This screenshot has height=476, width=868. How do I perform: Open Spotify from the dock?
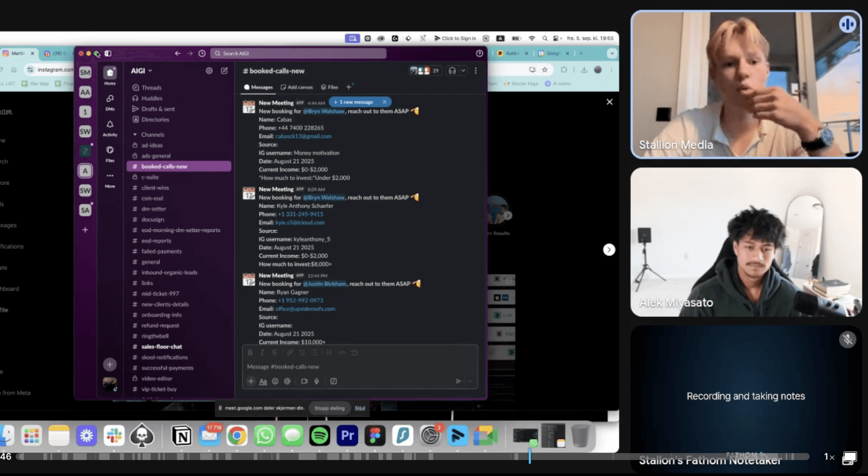tap(320, 436)
